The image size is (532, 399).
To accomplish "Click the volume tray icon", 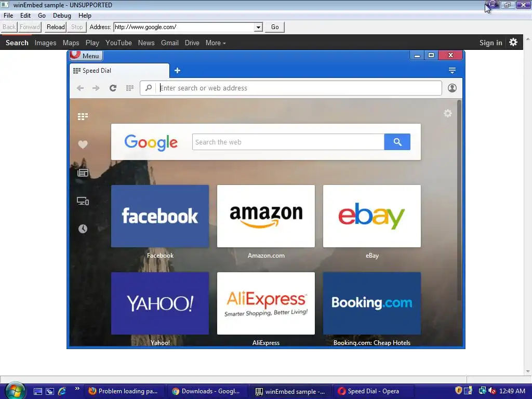I will 492,391.
